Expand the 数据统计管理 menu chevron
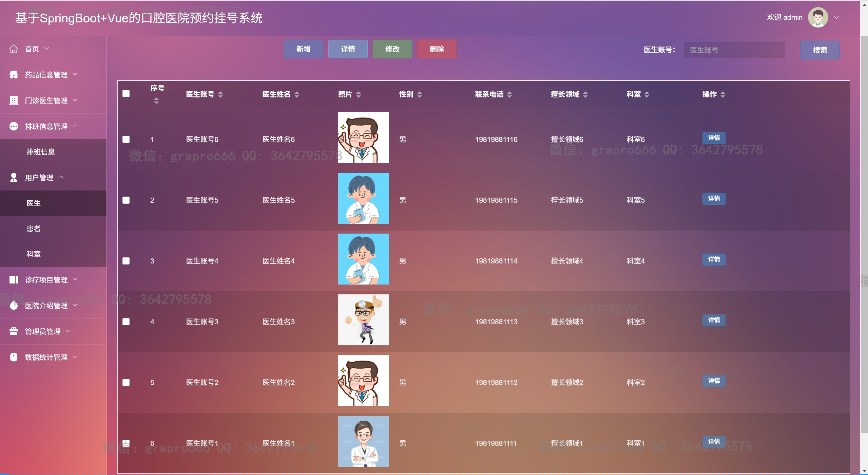The image size is (868, 475). coord(75,357)
